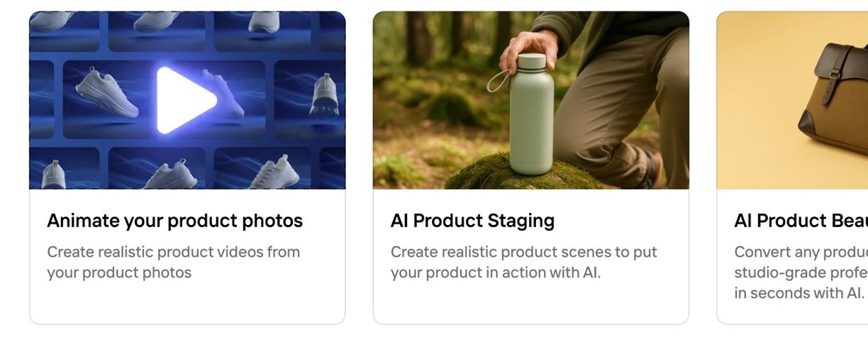The height and width of the screenshot is (362, 868).
Task: Select the green water bottle in staging photo
Action: click(x=532, y=114)
